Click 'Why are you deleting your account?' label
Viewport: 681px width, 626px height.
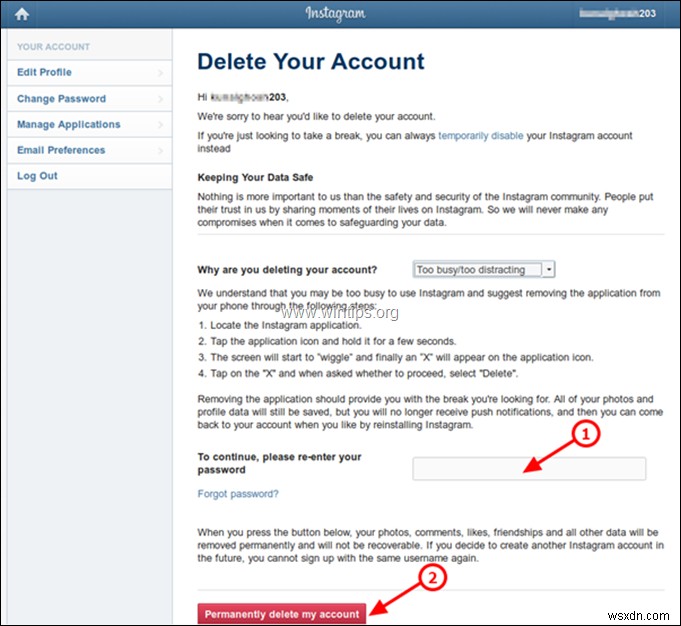pyautogui.click(x=287, y=270)
